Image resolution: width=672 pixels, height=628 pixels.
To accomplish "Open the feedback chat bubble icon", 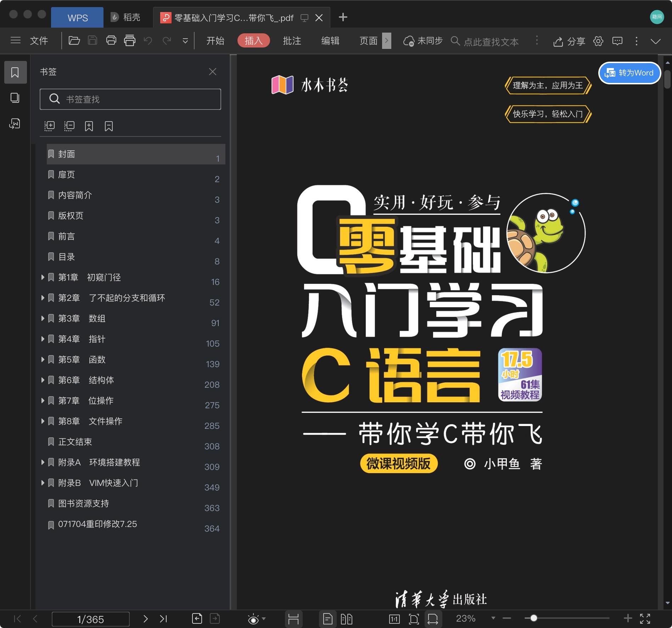I will pos(617,41).
